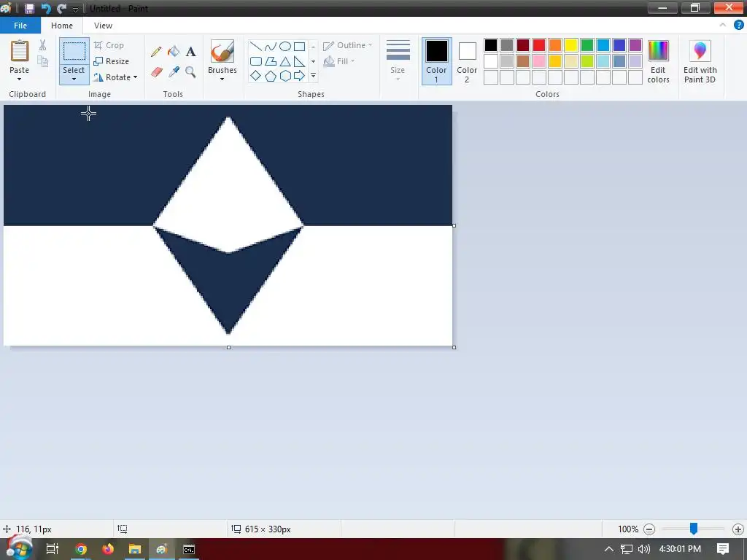This screenshot has height=560, width=747.
Task: Choose the Right triangle shape
Action: click(x=299, y=61)
